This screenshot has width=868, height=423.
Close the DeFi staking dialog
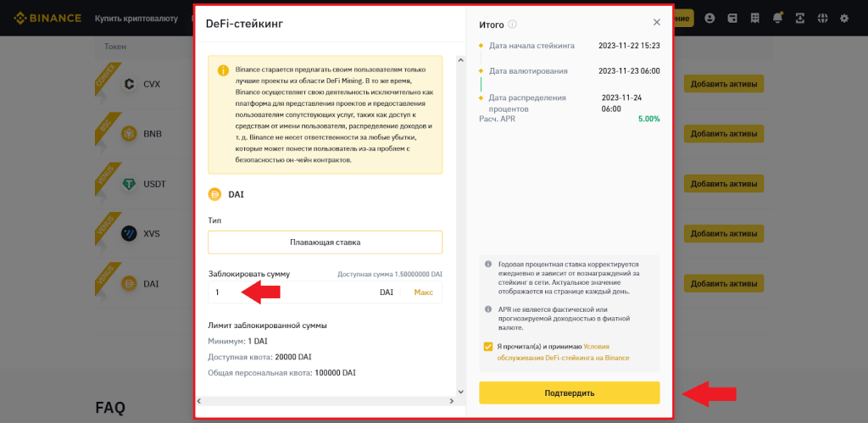[x=657, y=22]
